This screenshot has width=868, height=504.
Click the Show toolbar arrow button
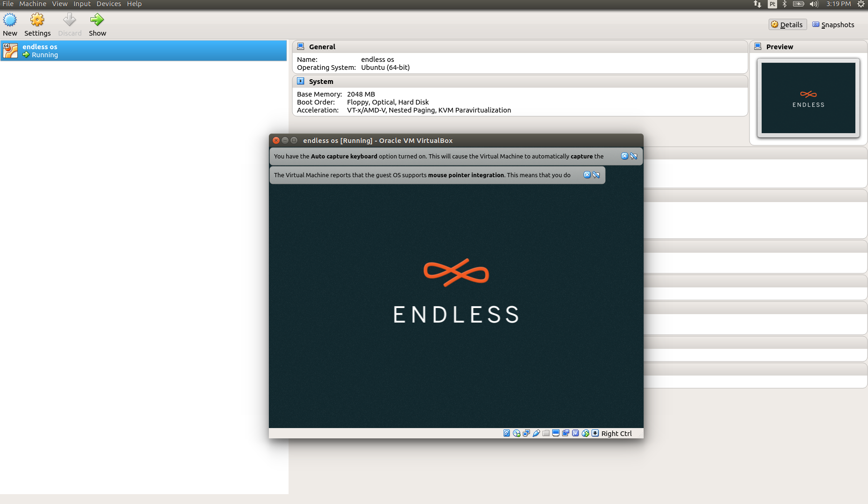pyautogui.click(x=97, y=25)
